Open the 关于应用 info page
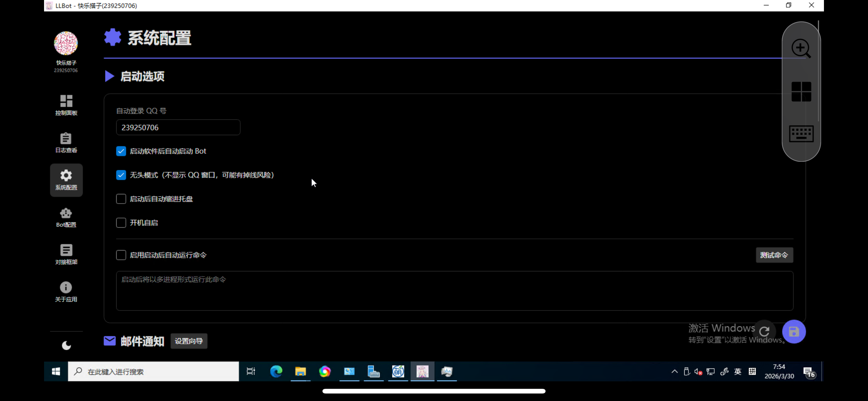This screenshot has height=401, width=868. coord(66,292)
